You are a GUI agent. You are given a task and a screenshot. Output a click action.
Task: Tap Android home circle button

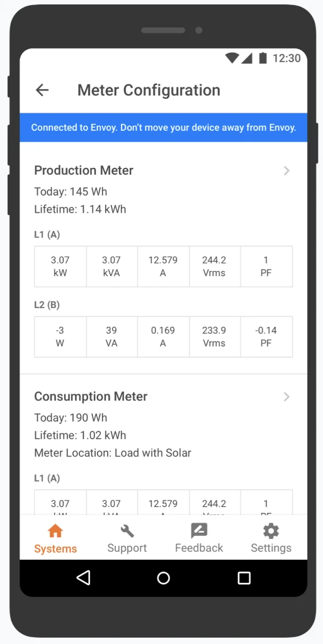click(x=164, y=578)
